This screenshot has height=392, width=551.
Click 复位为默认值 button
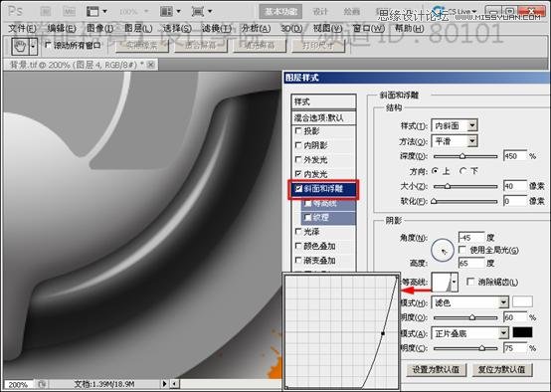[502, 369]
